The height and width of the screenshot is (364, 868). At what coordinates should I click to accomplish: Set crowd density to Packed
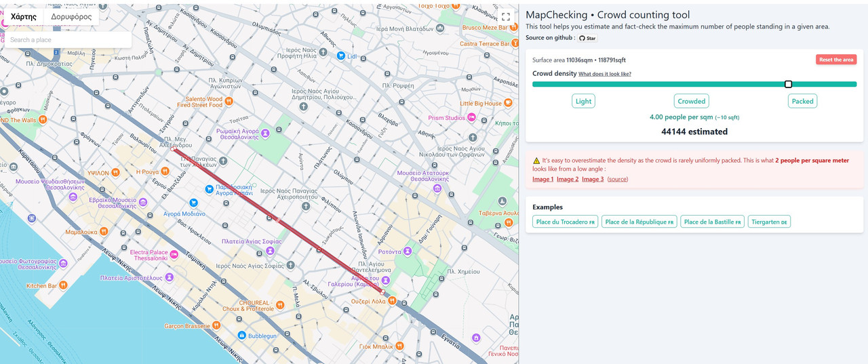[802, 101]
